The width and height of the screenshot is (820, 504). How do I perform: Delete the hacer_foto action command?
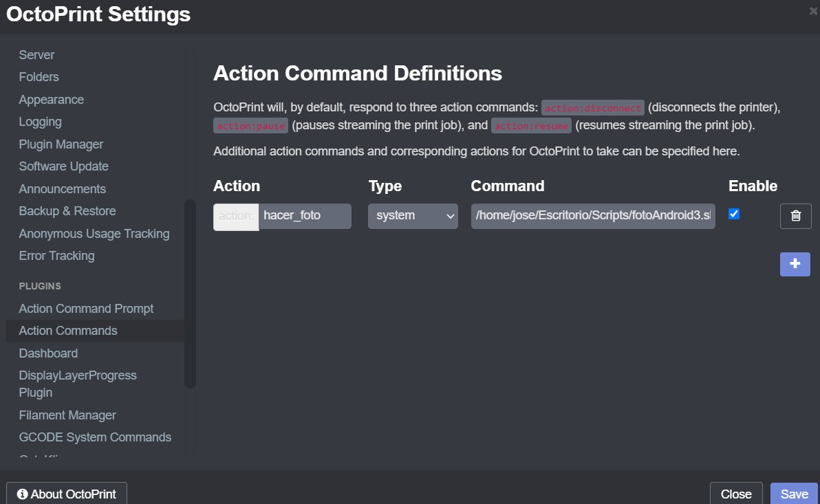click(795, 216)
